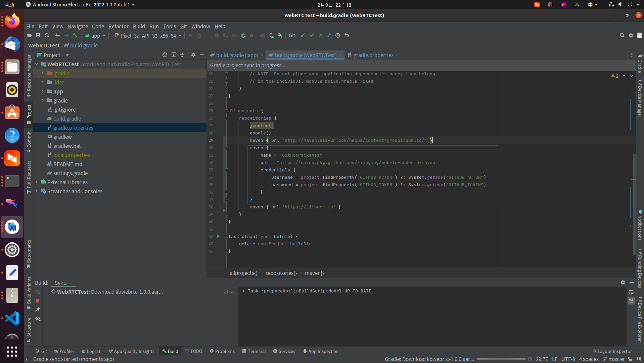Open Firefox from Ubuntu dock

pos(12,22)
